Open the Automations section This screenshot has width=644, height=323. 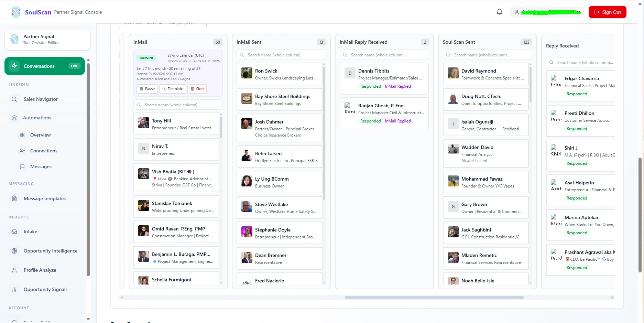37,118
